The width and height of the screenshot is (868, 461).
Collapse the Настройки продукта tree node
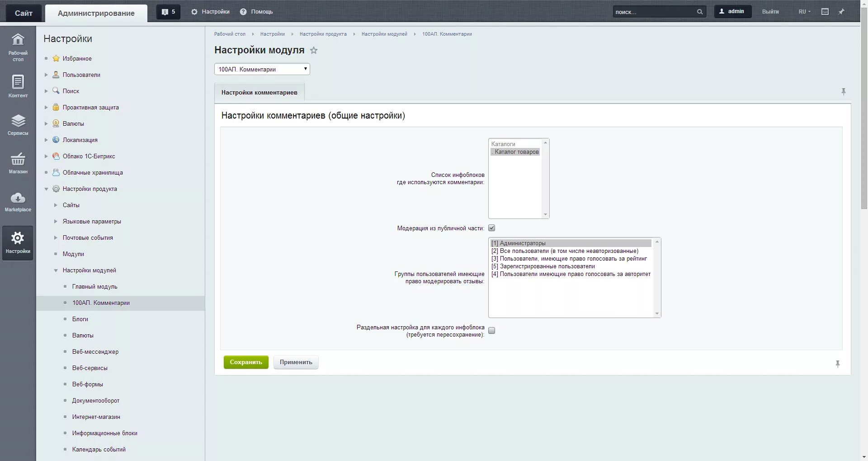coord(46,189)
